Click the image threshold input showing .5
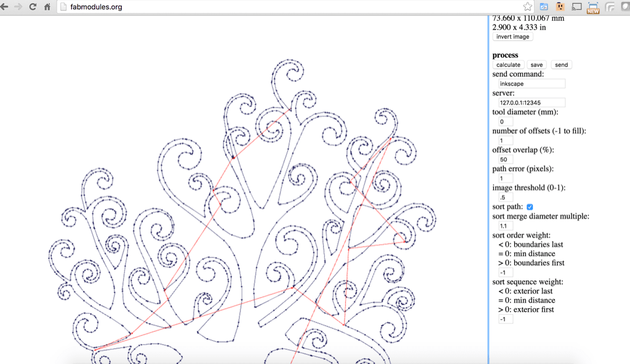This screenshot has height=364, width=630. pyautogui.click(x=506, y=197)
